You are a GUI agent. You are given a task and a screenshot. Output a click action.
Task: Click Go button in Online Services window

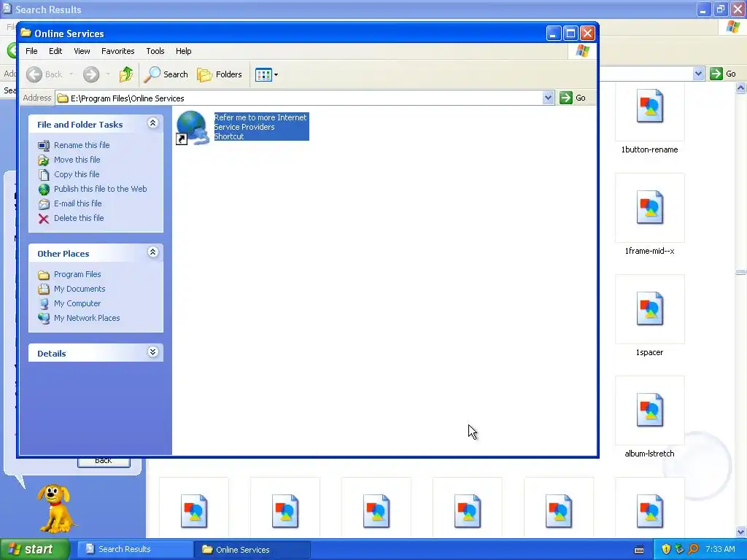[573, 98]
